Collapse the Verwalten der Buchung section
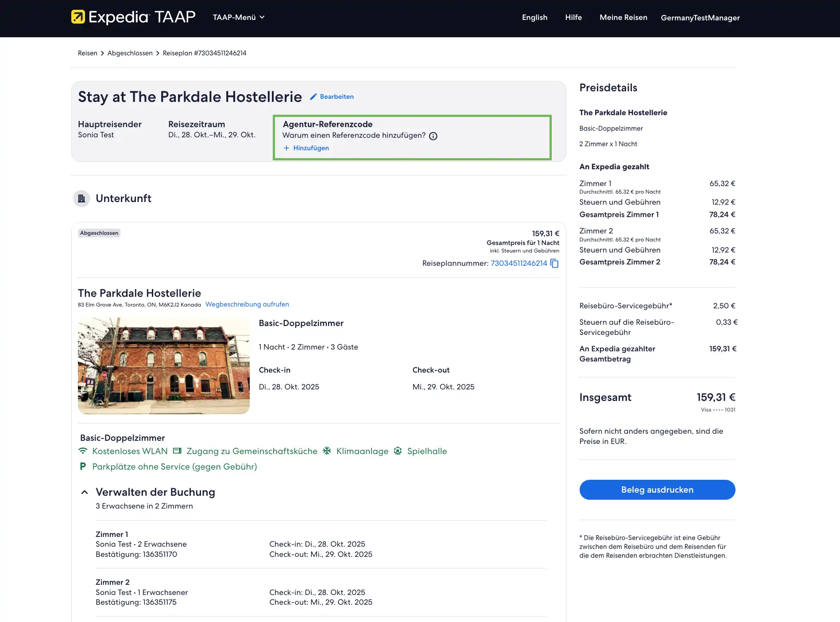840x622 pixels. pos(85,492)
